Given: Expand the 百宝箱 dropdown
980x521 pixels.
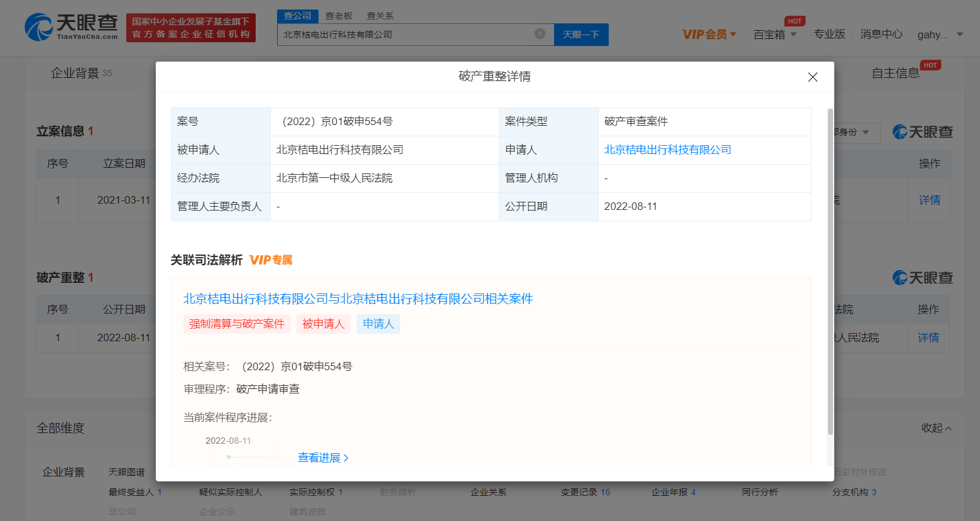Looking at the screenshot, I should click(775, 35).
